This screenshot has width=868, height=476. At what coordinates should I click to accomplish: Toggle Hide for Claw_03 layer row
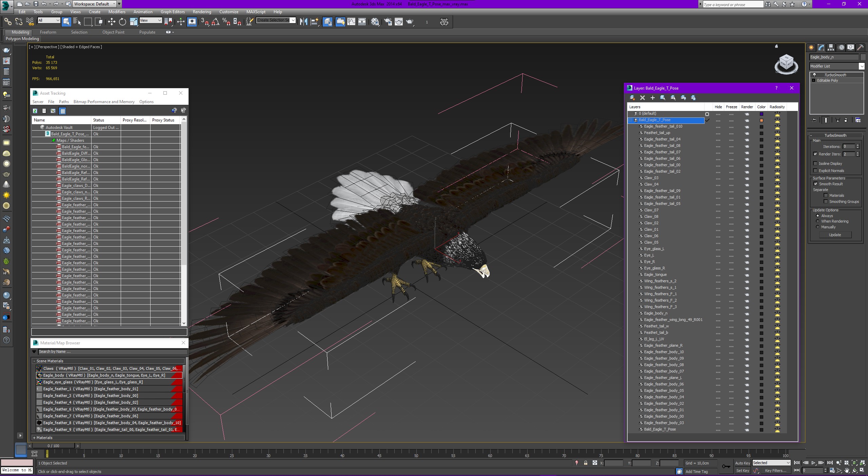click(718, 178)
